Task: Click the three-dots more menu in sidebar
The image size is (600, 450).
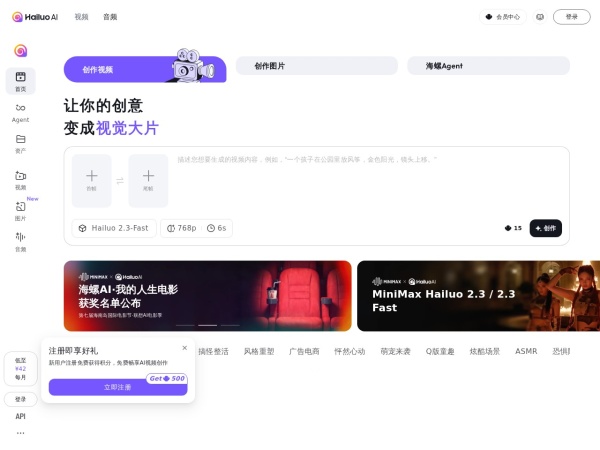Action: tap(20, 433)
